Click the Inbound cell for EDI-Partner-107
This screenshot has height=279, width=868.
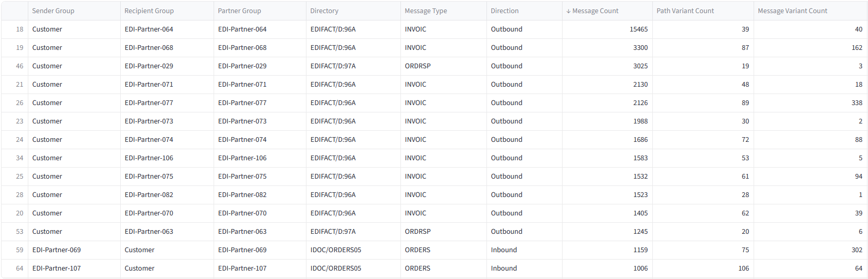504,268
